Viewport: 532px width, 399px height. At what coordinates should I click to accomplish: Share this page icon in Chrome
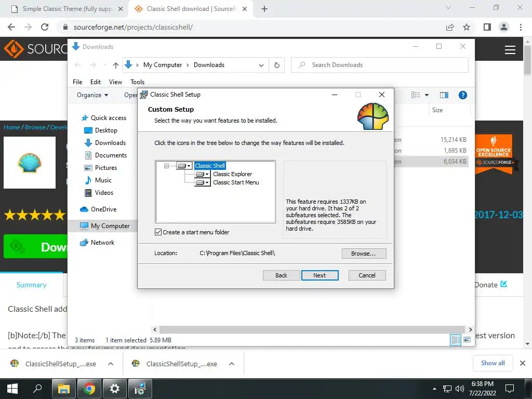(450, 27)
